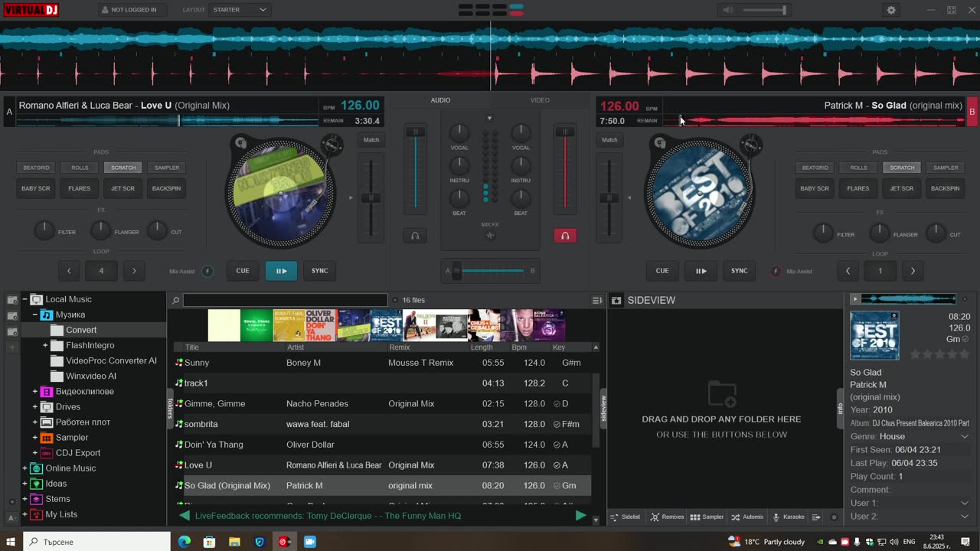980x551 pixels.
Task: Click the sideview export list icon
Action: pos(816,517)
